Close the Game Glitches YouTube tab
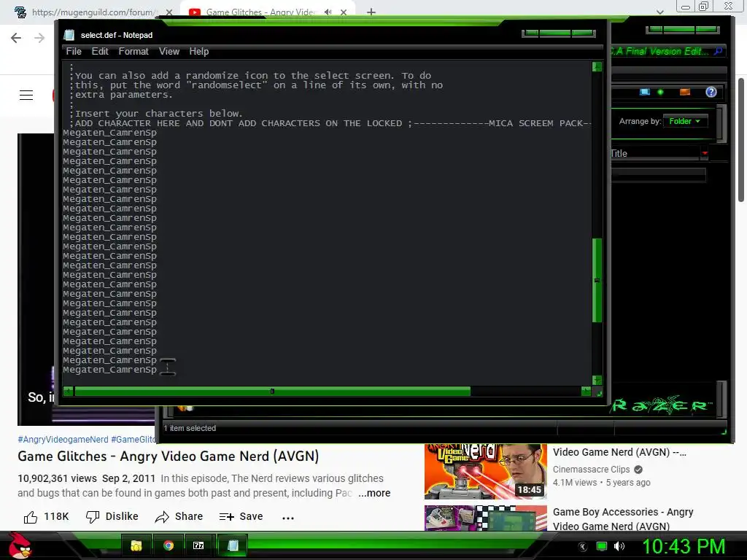The width and height of the screenshot is (747, 560). (x=344, y=12)
